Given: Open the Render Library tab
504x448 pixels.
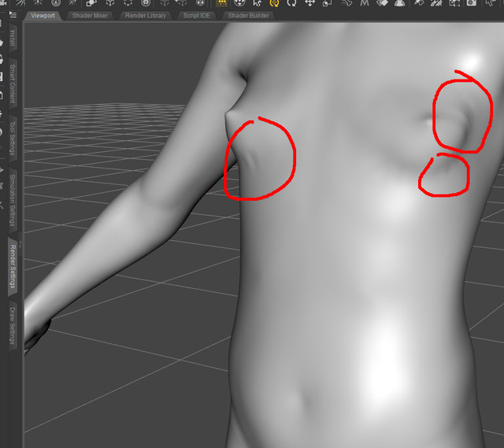Looking at the screenshot, I should point(145,16).
